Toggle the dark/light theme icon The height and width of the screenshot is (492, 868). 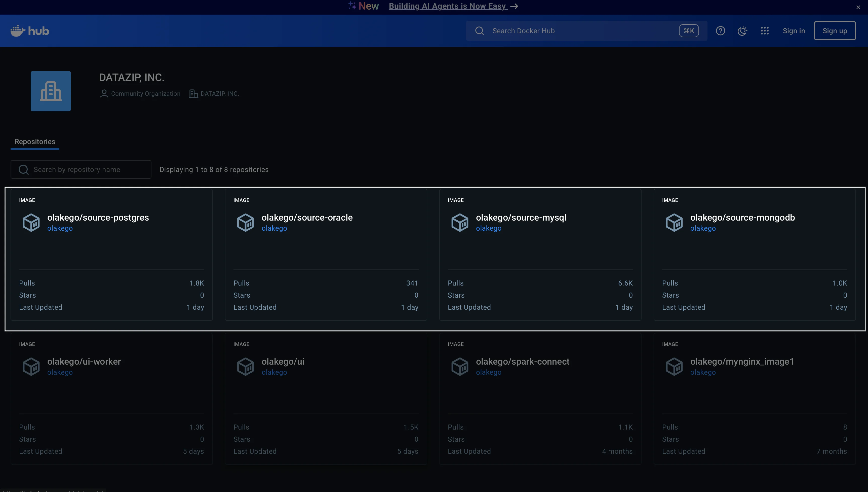click(x=742, y=31)
